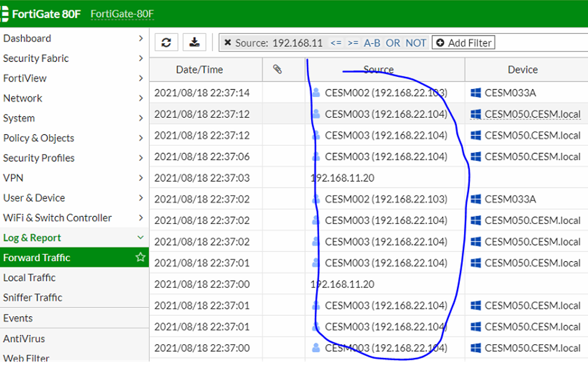Click the Source filter value 192.168.11
The height and width of the screenshot is (373, 588).
tap(297, 42)
